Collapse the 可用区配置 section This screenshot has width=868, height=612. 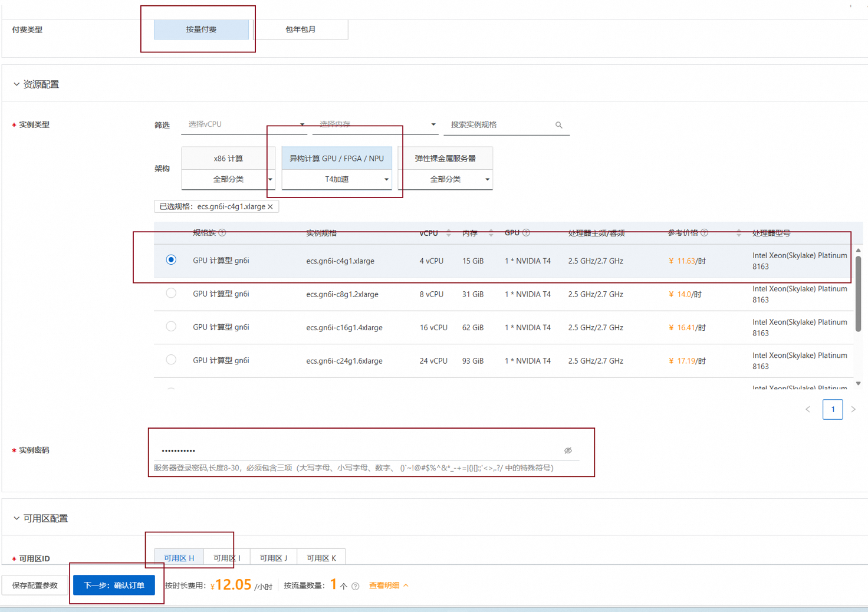17,518
